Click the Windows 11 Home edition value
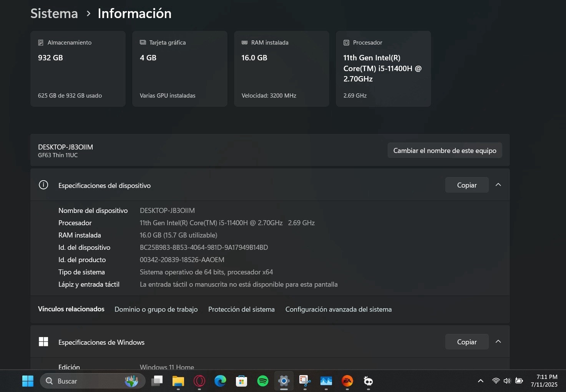566x392 pixels. point(167,367)
